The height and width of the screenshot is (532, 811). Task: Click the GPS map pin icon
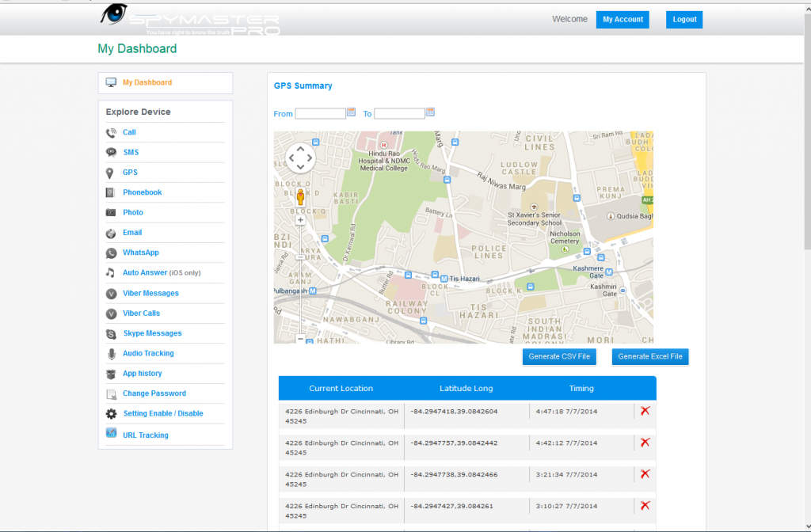[109, 173]
